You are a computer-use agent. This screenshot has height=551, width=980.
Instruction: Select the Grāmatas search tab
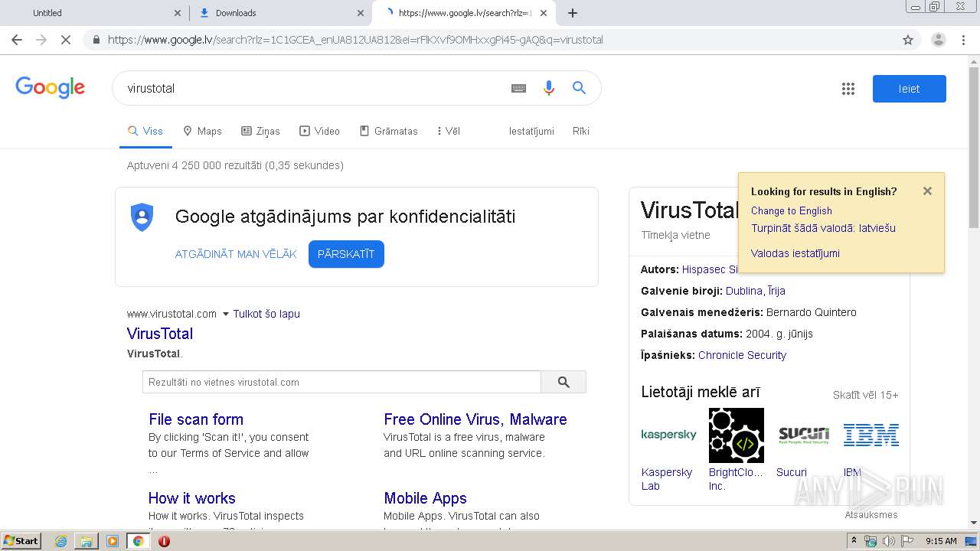pos(388,131)
